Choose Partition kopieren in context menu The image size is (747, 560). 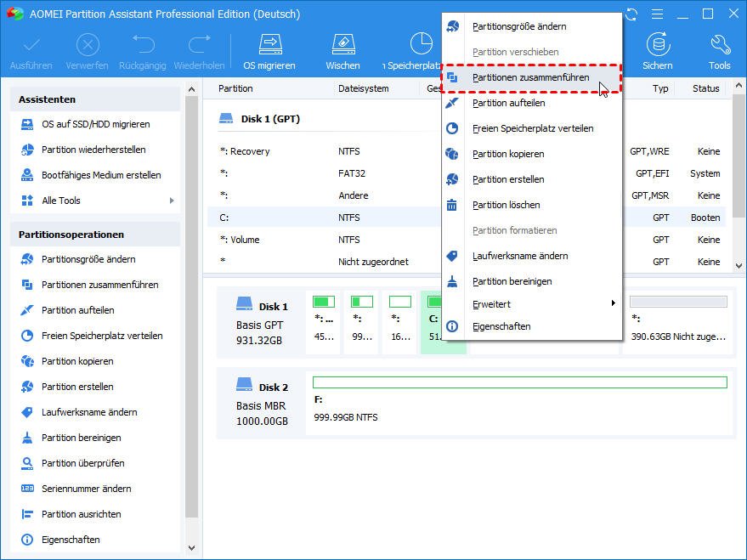[x=532, y=154]
